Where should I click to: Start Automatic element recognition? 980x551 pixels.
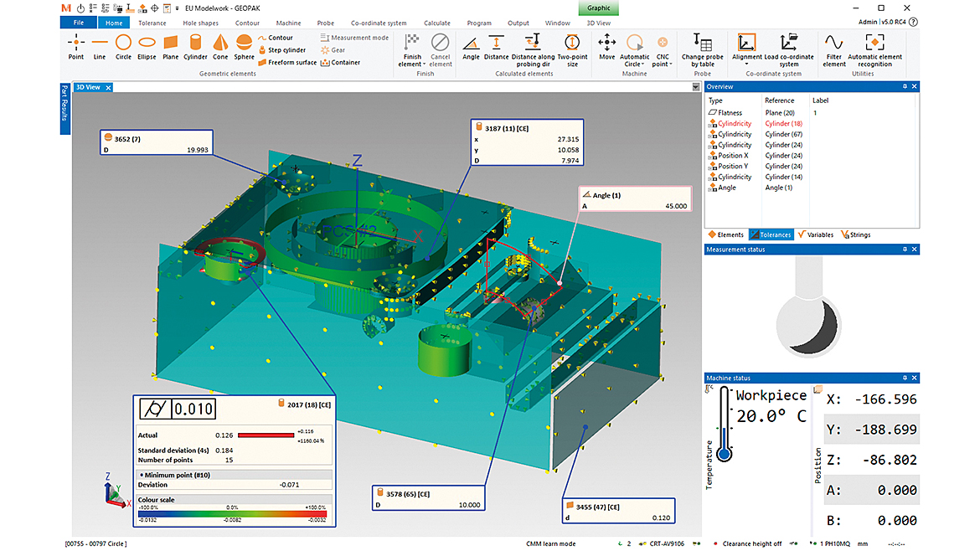(874, 50)
